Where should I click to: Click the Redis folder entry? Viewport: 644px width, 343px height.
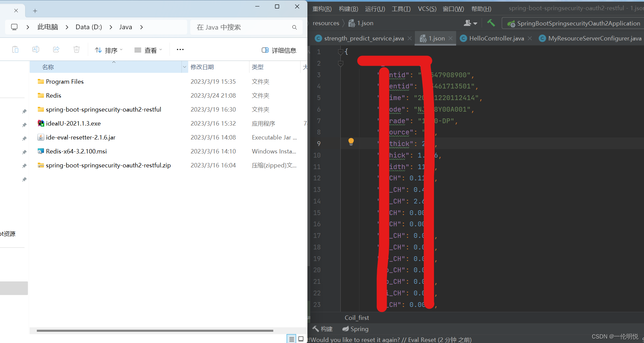pos(53,95)
